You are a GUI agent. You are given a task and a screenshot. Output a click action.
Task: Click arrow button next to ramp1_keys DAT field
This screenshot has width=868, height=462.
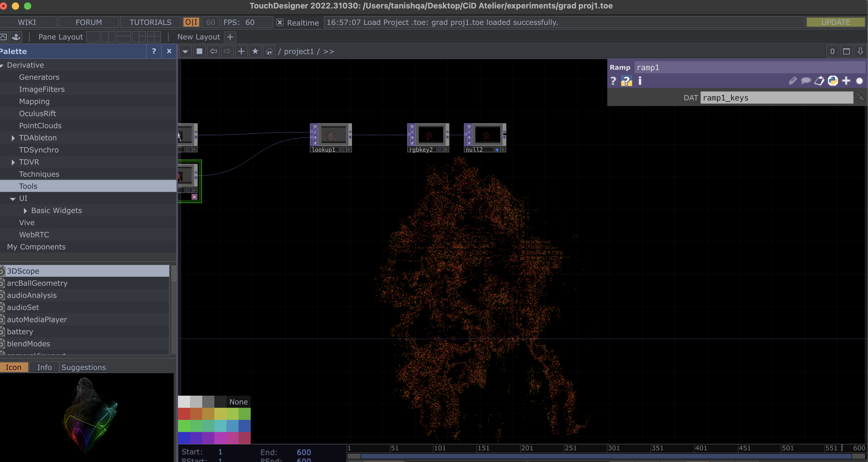tap(860, 97)
